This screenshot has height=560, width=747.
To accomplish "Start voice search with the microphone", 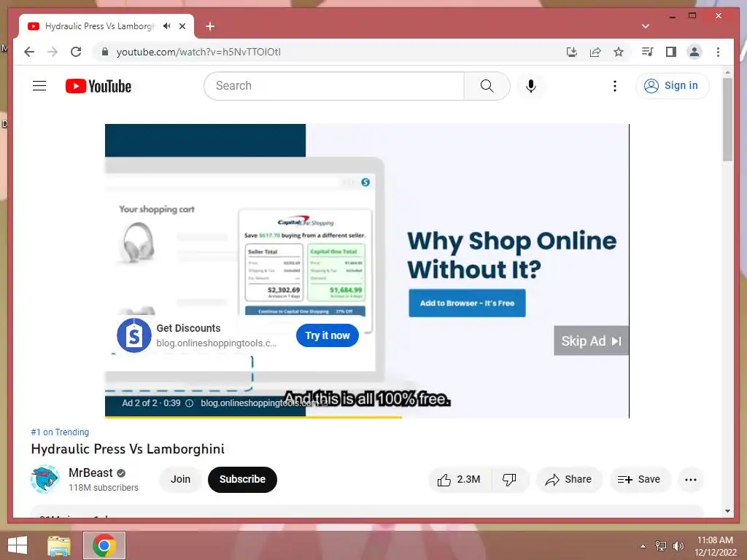I will tap(531, 86).
